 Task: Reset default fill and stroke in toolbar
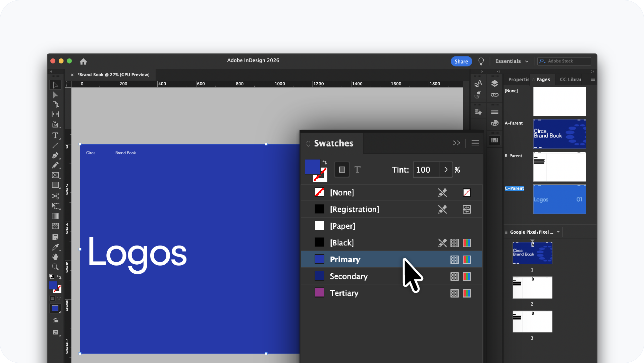coord(52,276)
